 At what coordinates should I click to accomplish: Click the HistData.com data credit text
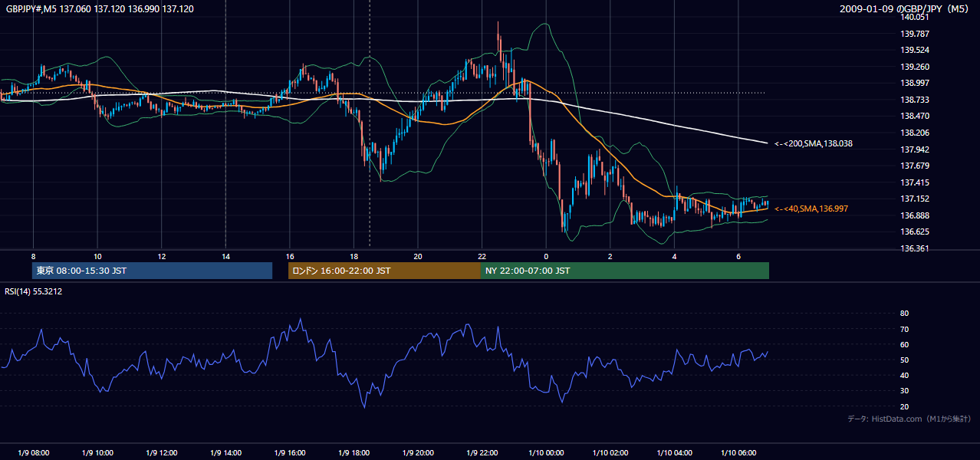point(909,419)
